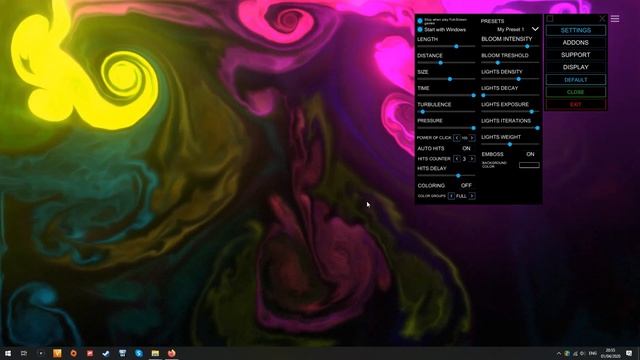The width and height of the screenshot is (640, 360).
Task: Increase Power of Click with right arrow
Action: tap(472, 138)
